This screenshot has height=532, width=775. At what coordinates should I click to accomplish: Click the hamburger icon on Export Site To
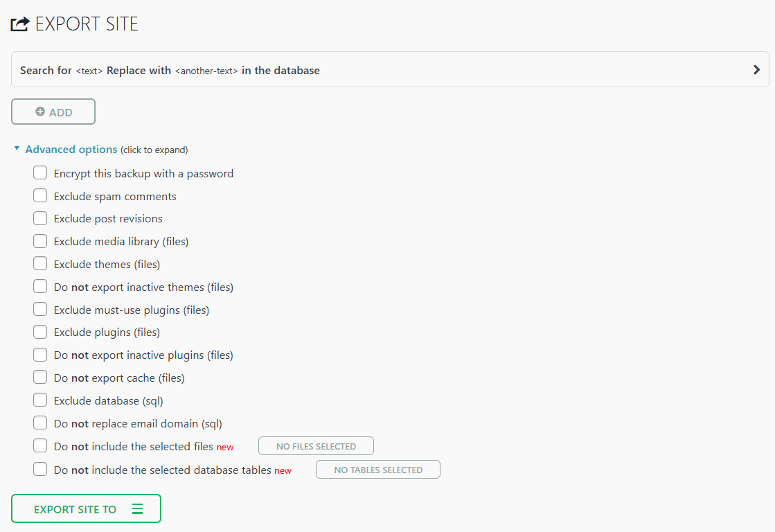pos(137,509)
